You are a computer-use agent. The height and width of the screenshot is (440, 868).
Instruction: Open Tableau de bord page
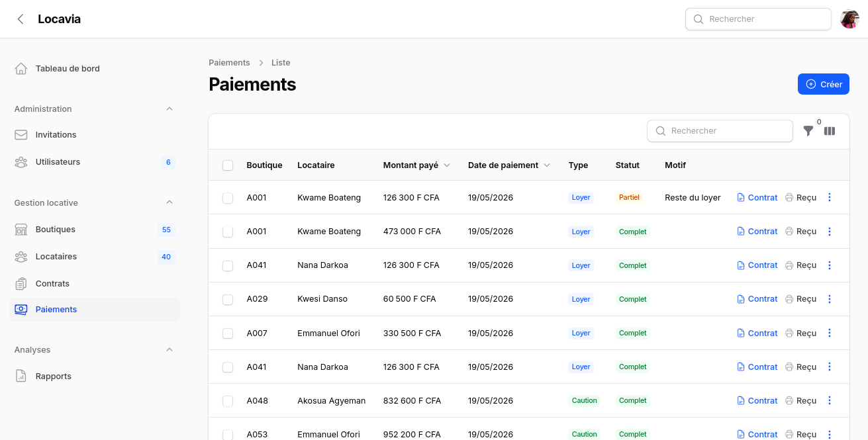(95, 69)
